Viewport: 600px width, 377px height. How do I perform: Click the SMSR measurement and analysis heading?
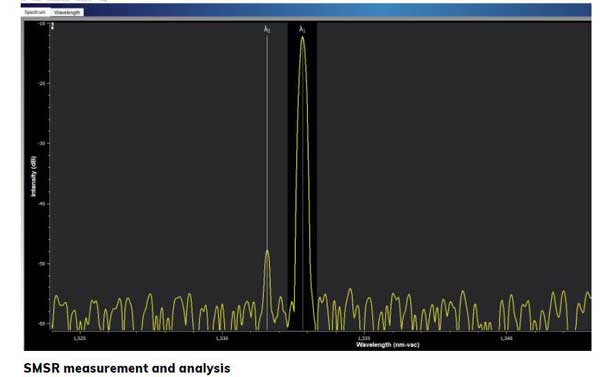click(x=127, y=368)
